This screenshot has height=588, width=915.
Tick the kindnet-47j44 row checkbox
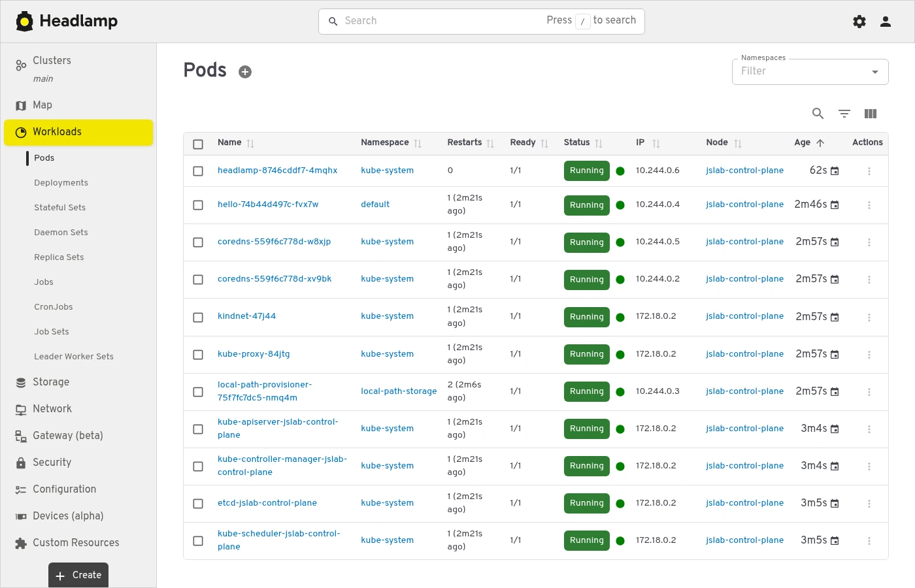point(198,318)
